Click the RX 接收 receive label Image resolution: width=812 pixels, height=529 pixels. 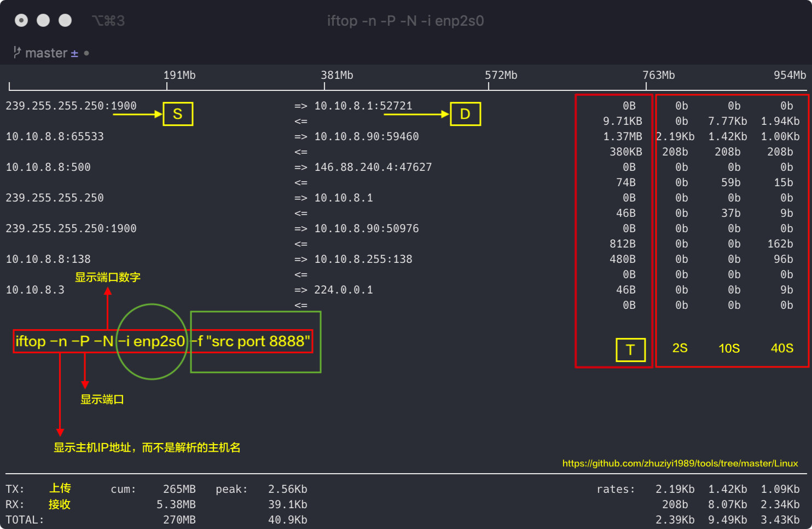59,504
